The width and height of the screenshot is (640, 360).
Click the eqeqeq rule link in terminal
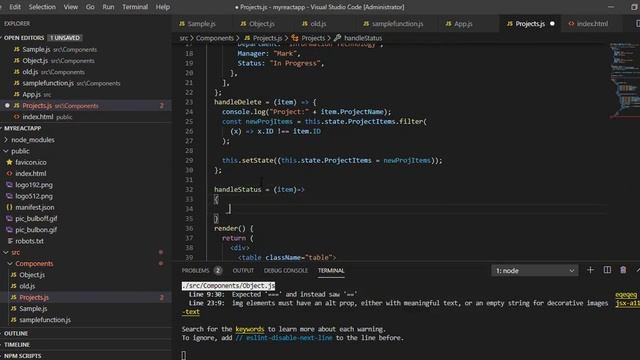626,295
